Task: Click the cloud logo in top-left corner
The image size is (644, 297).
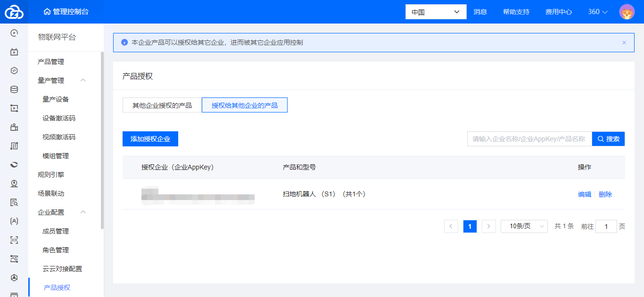Action: 14,12
